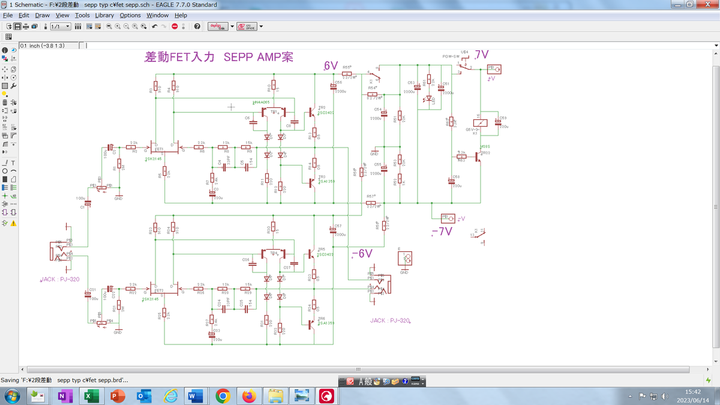
Task: Click the Help question mark icon
Action: (x=197, y=27)
